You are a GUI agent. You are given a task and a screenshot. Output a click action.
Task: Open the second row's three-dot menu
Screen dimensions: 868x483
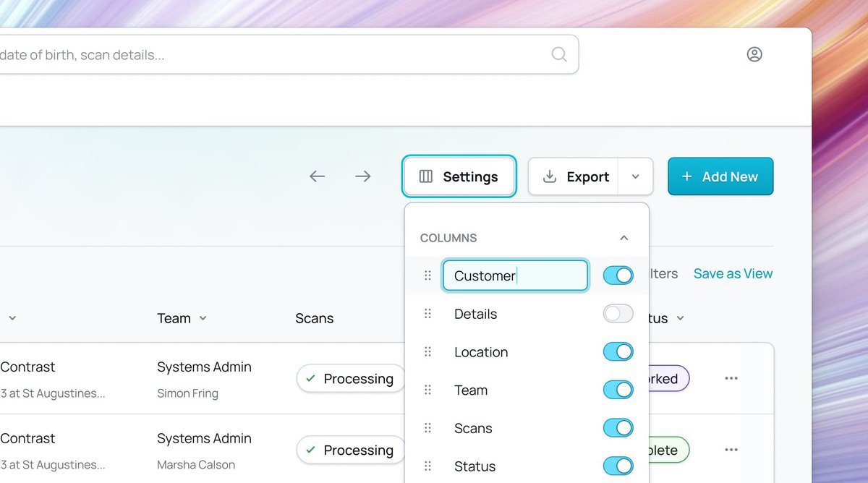pos(731,450)
